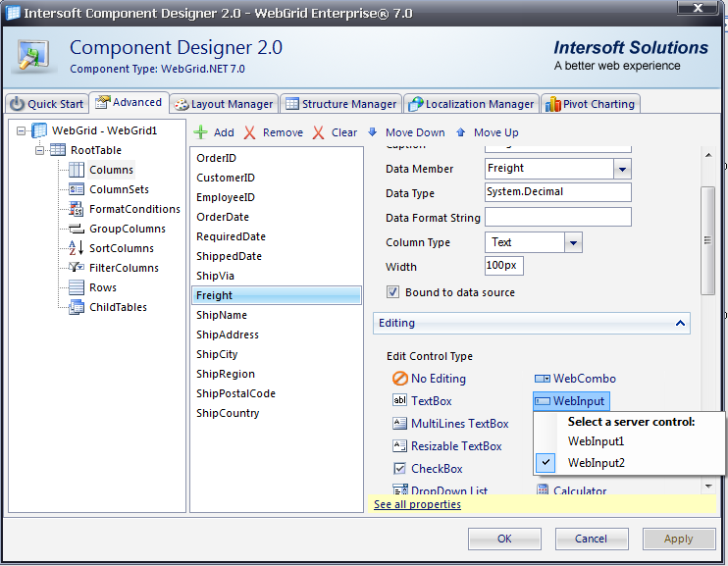728x566 pixels.
Task: Click the Width input field
Action: point(503,266)
